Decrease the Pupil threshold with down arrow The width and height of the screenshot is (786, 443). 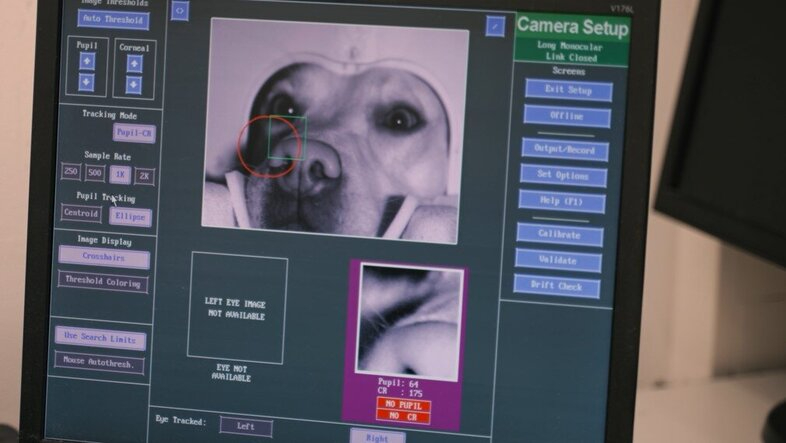pos(87,82)
